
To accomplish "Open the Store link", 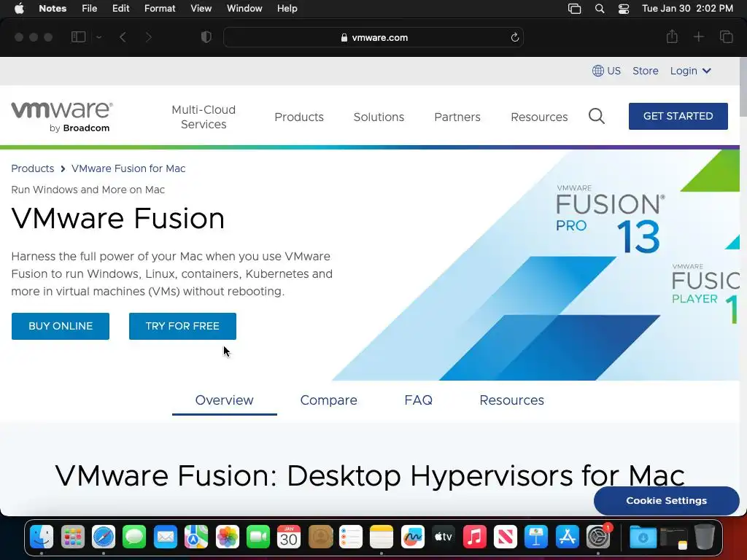I will pyautogui.click(x=645, y=71).
